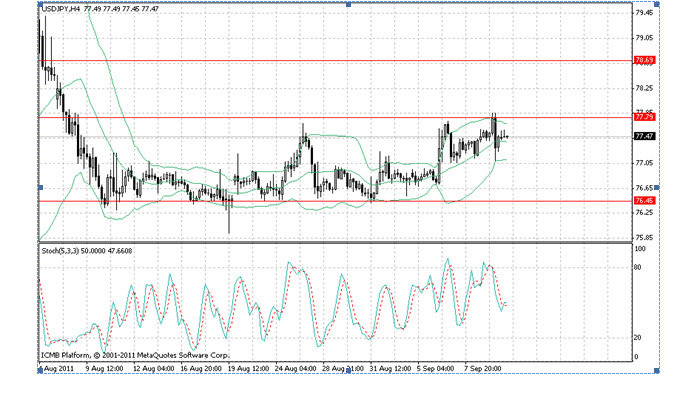
Task: Click the current price 77.47 black label
Action: coord(644,136)
